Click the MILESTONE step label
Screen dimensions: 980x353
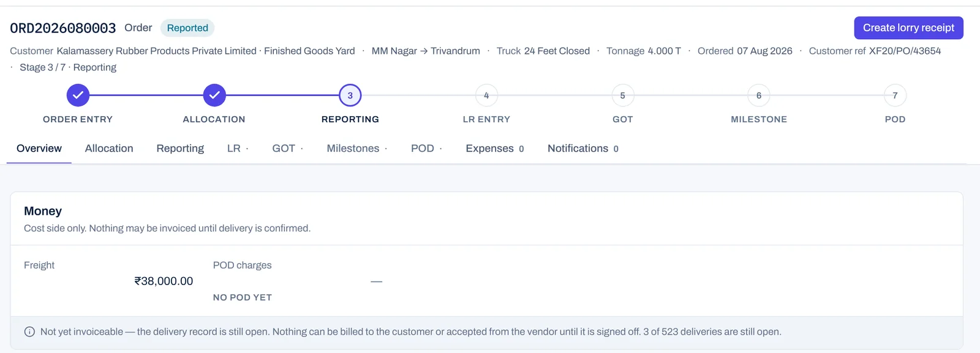coord(759,119)
